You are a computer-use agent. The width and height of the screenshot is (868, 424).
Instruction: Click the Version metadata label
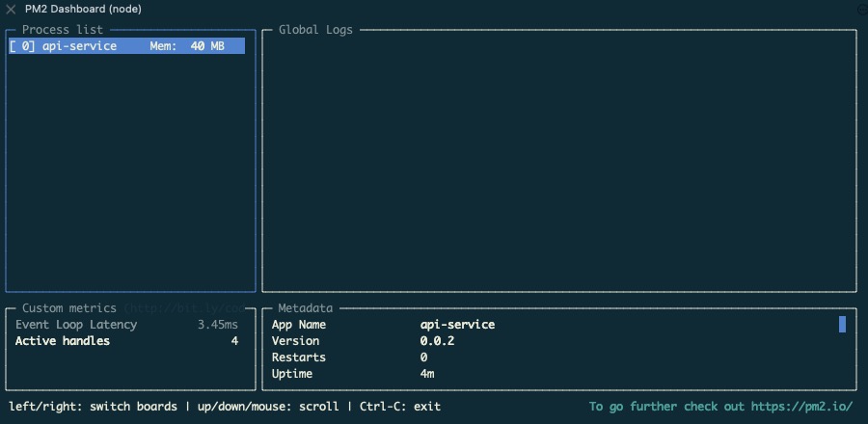[x=296, y=341]
